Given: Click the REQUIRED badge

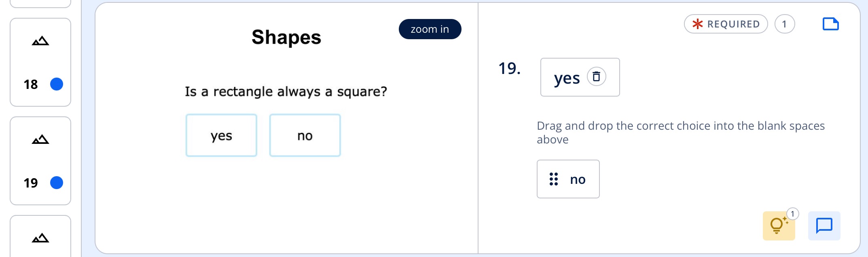Looking at the screenshot, I should (726, 24).
